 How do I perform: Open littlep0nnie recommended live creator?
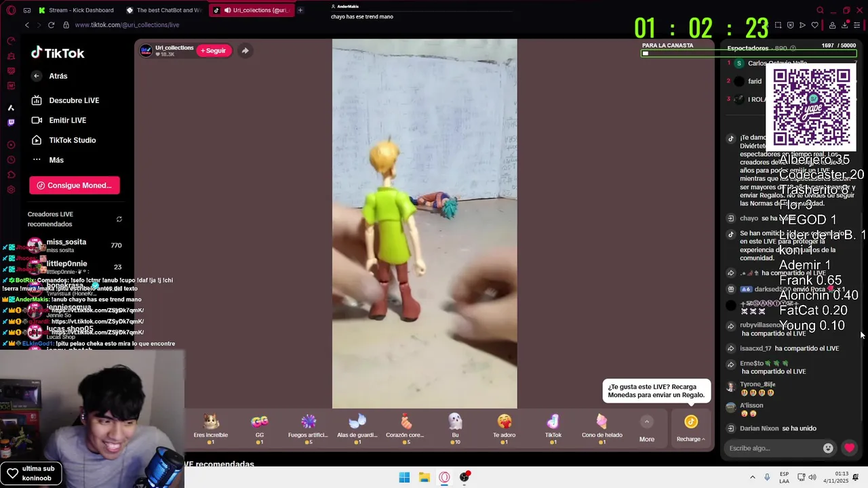click(75, 267)
